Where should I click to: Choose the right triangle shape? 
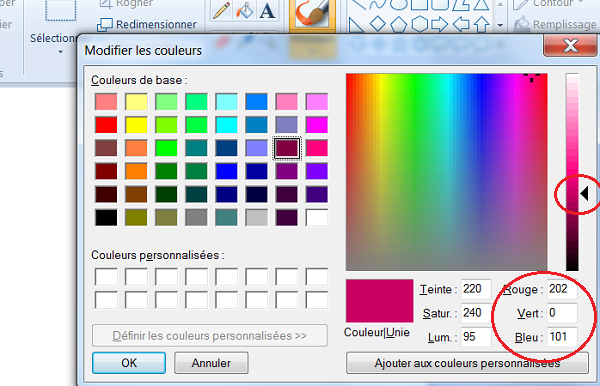[357, 25]
